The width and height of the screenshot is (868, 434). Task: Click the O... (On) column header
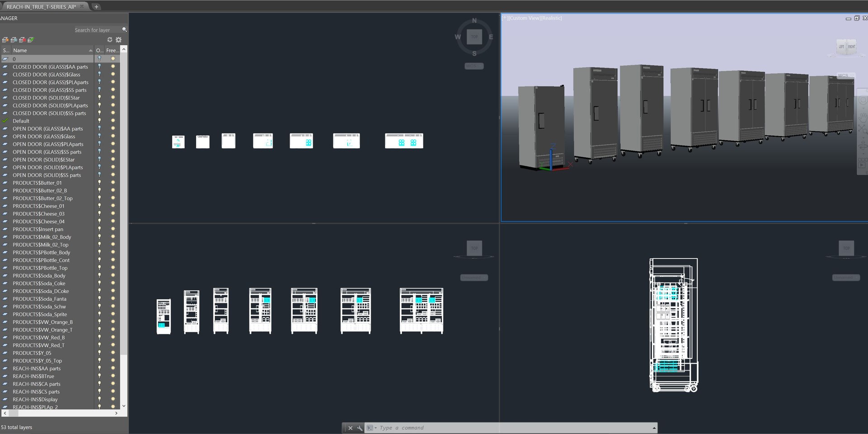point(100,50)
